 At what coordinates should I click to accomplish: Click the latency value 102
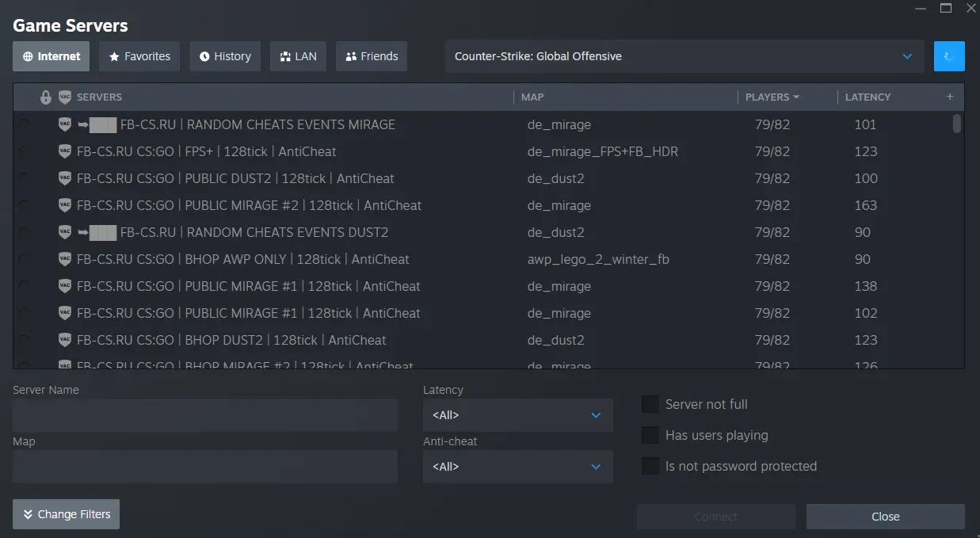click(x=866, y=313)
